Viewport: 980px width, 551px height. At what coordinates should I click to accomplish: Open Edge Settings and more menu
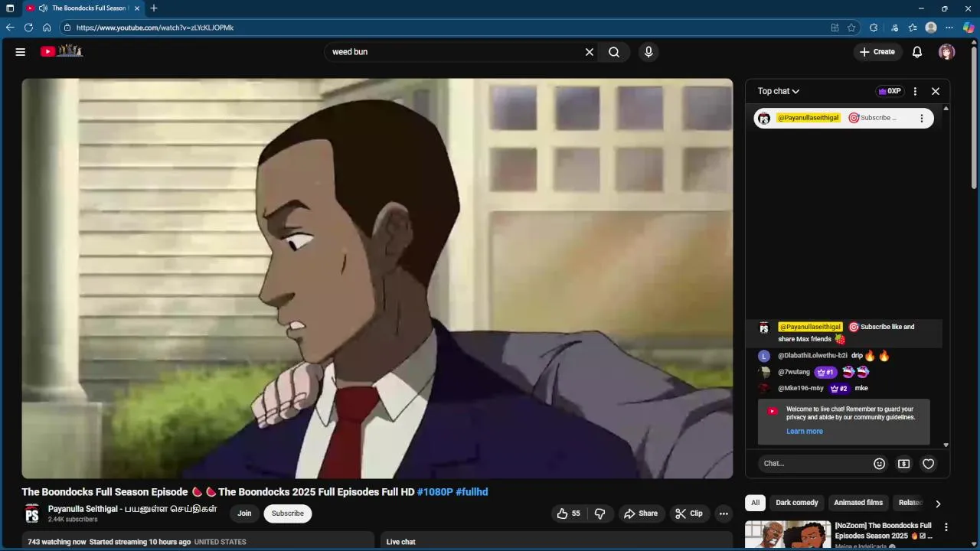click(950, 28)
